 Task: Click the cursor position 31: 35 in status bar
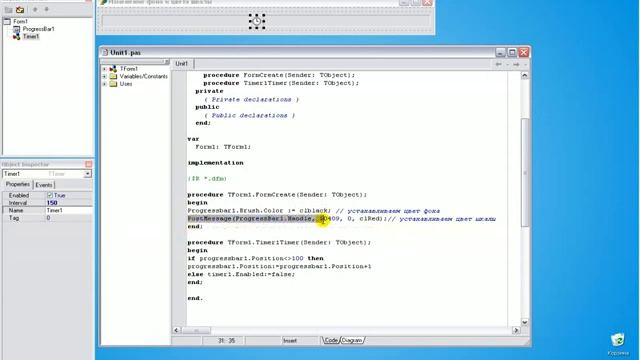[226, 340]
